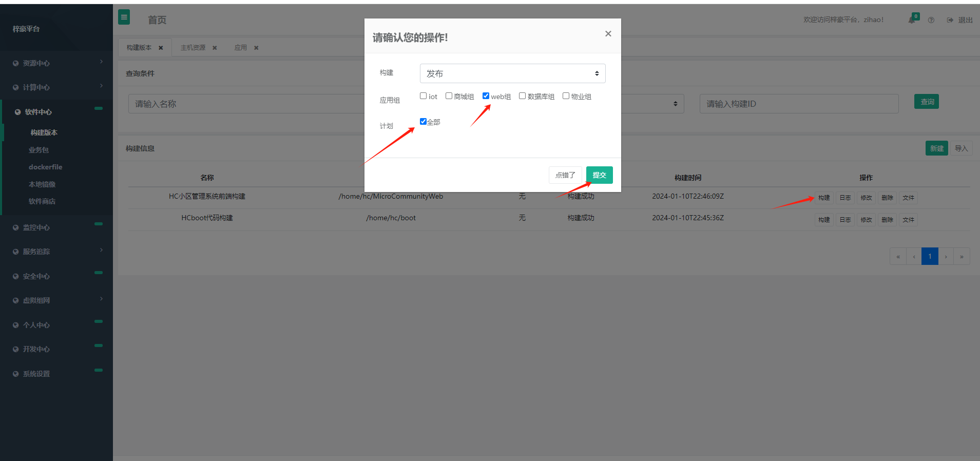
Task: Click the help question mark icon
Action: click(x=931, y=20)
